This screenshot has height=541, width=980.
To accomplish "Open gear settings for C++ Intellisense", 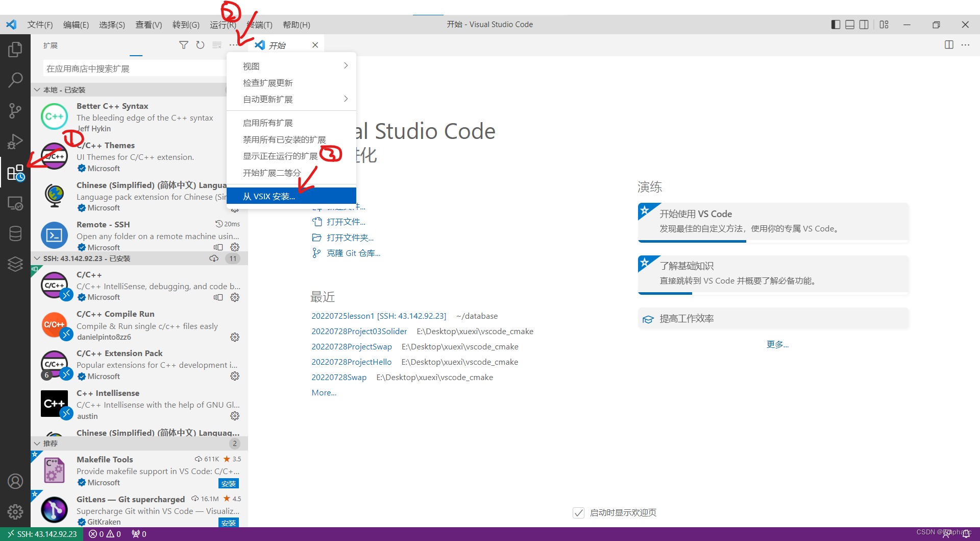I will [x=235, y=416].
